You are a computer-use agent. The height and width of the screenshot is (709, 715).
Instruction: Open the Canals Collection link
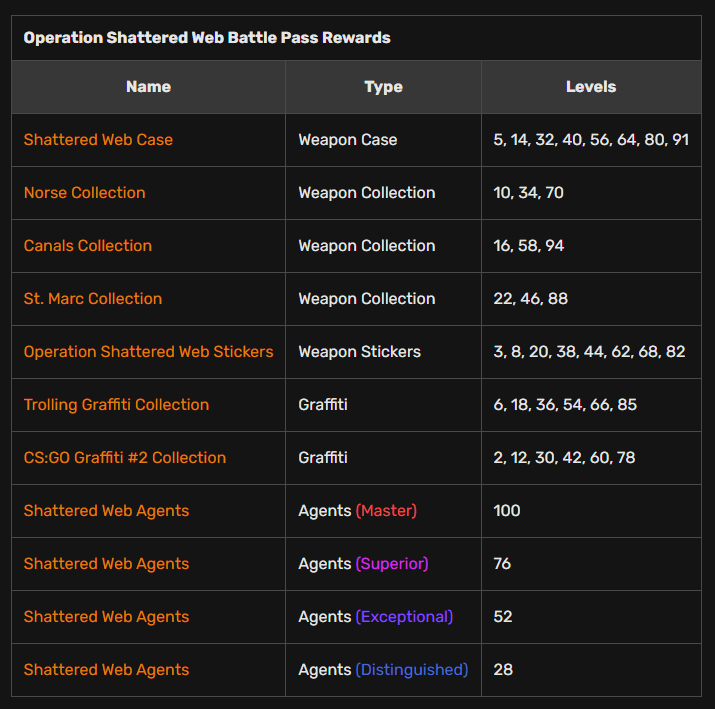88,245
